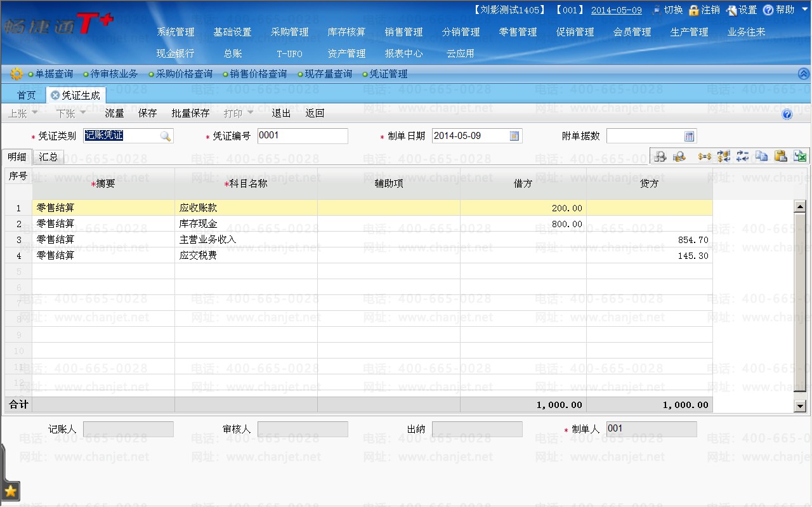Screen dimensions: 812x507
Task: Click the dropdown arrow at top-right corner
Action: coord(804,11)
